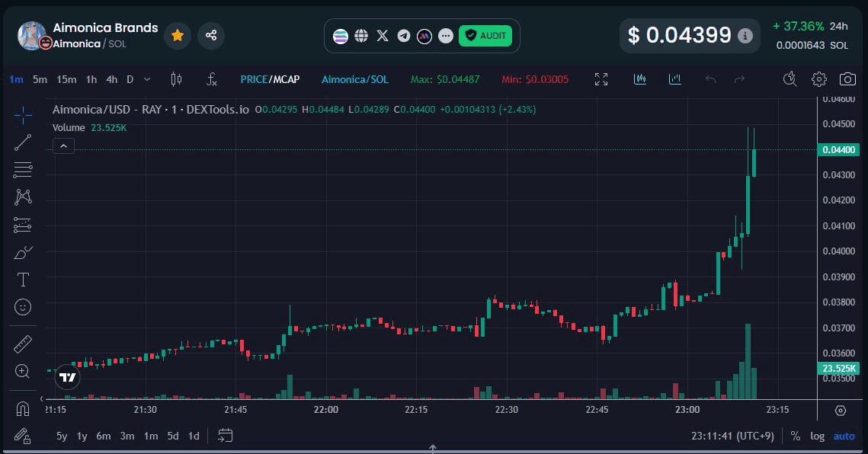Click the TradingView logo on chart
This screenshot has width=868, height=454.
pyautogui.click(x=68, y=378)
